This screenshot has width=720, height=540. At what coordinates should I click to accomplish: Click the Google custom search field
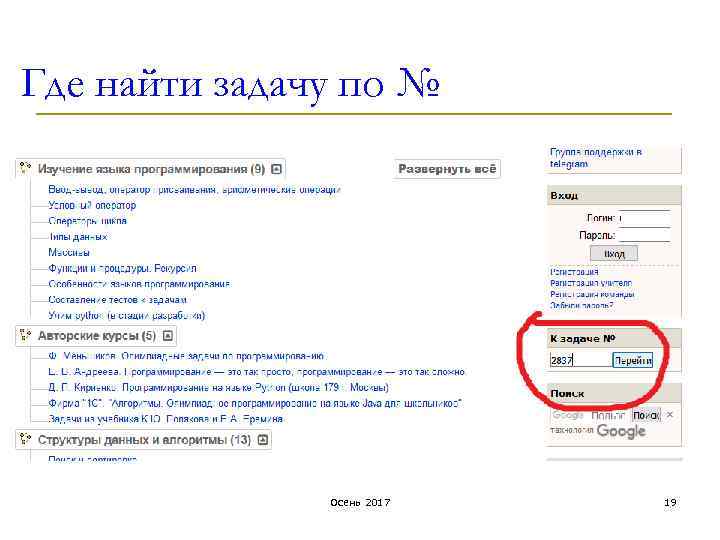point(590,415)
